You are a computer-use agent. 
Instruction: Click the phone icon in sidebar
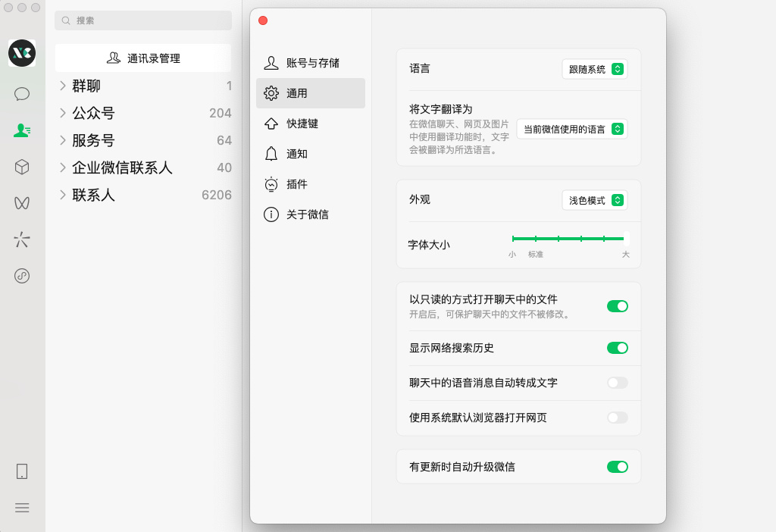pos(22,471)
